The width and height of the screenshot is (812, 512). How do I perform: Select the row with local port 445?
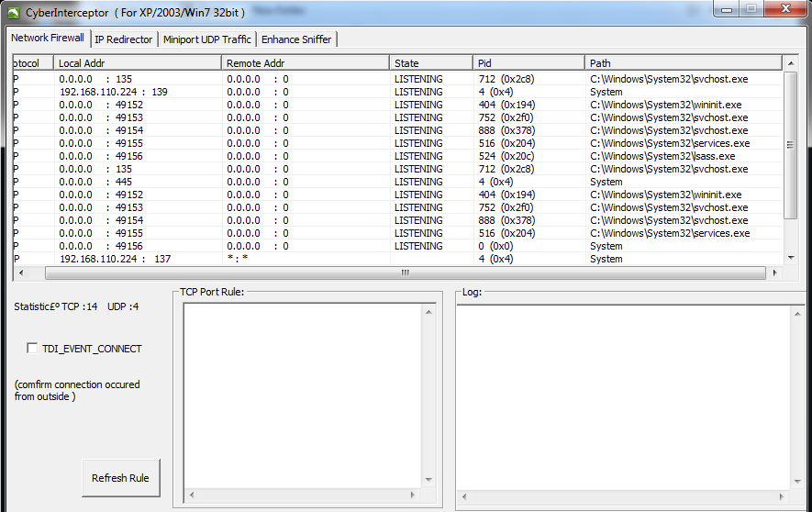pos(397,182)
